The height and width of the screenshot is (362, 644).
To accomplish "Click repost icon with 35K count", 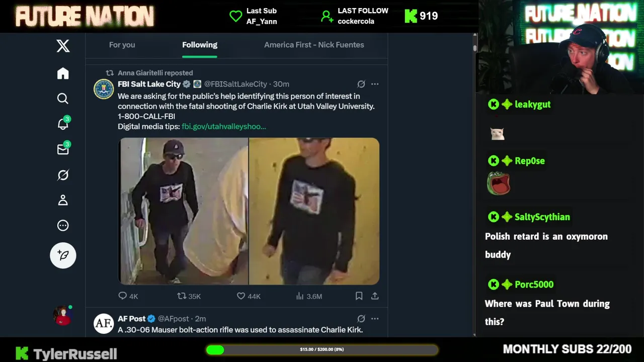I will [182, 296].
